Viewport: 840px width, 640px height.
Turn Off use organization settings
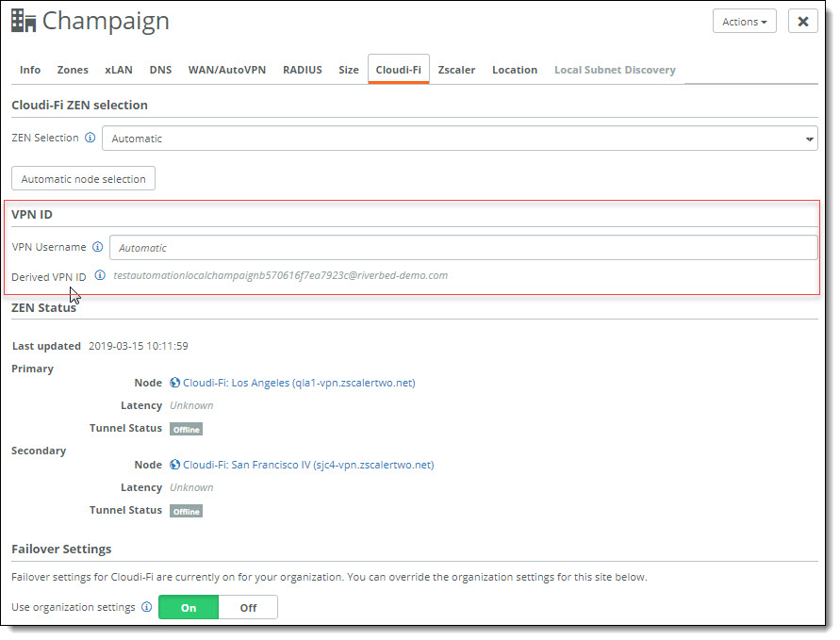[248, 607]
